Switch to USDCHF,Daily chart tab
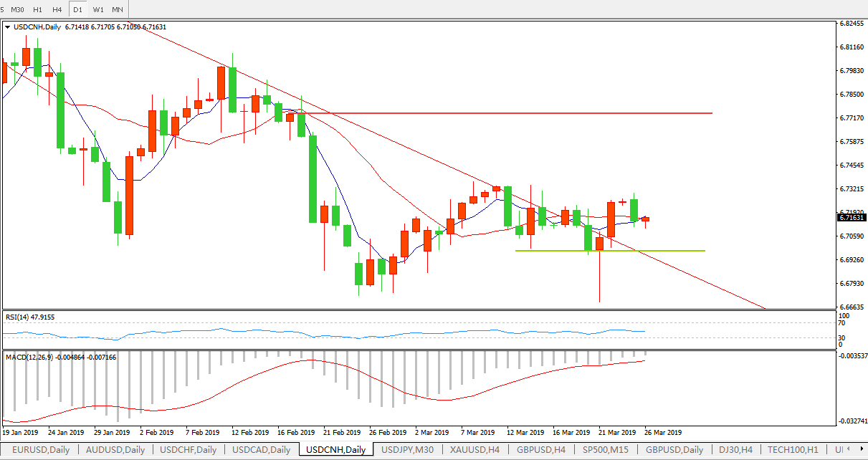 click(189, 450)
